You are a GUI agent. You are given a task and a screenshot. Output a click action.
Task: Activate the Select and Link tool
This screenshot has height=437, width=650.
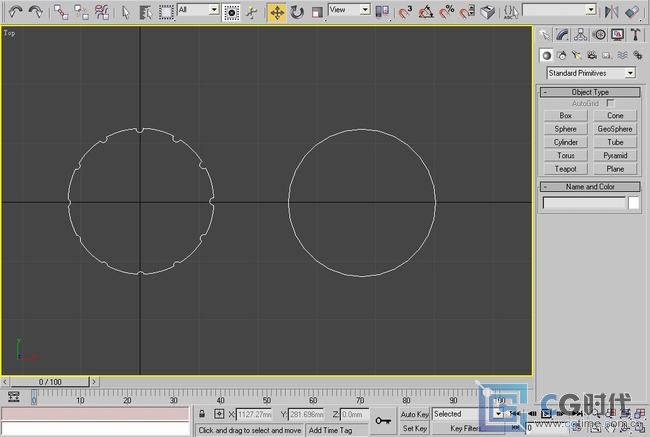(x=61, y=12)
